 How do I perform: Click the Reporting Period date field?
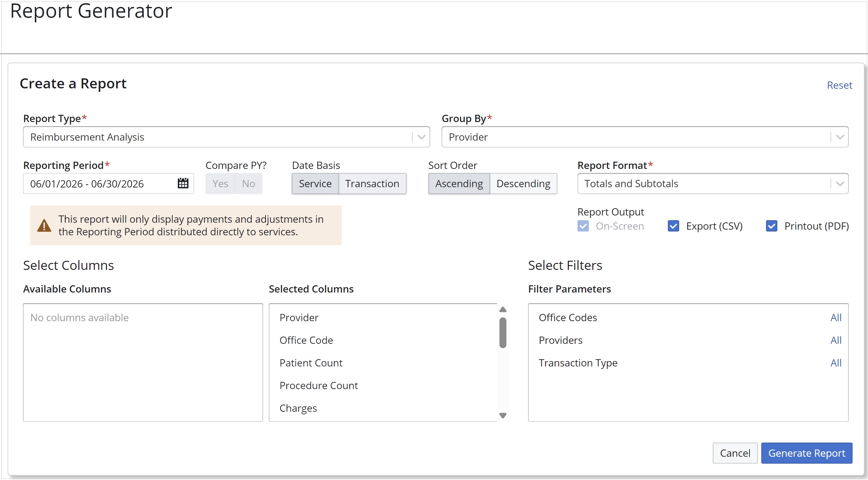click(x=109, y=184)
